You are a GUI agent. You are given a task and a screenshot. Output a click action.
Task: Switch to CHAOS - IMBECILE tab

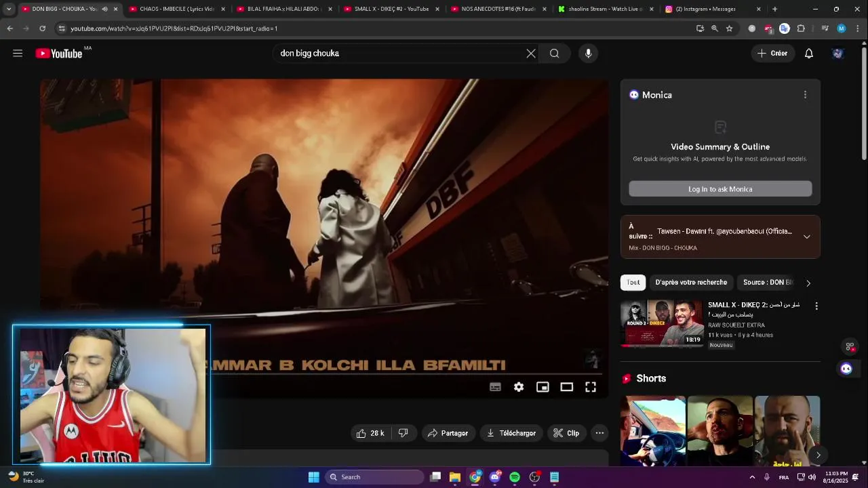pyautogui.click(x=176, y=9)
